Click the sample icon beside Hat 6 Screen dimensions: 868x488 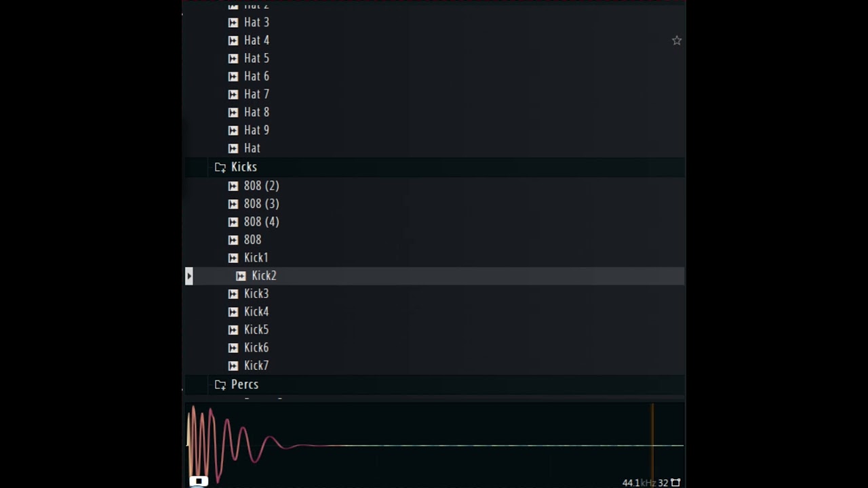coord(233,77)
